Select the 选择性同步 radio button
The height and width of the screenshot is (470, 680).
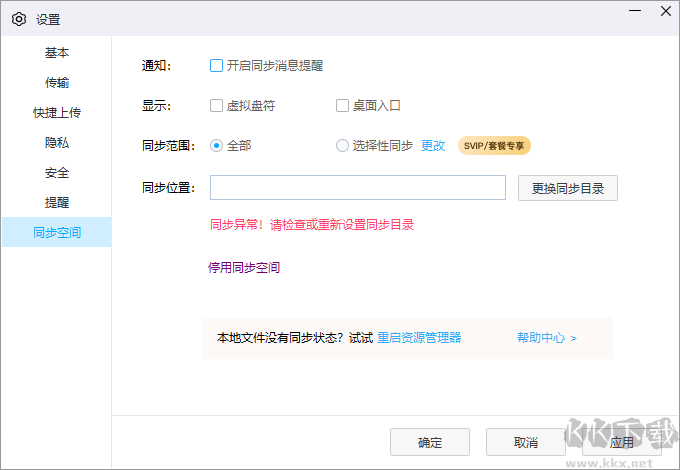point(342,146)
